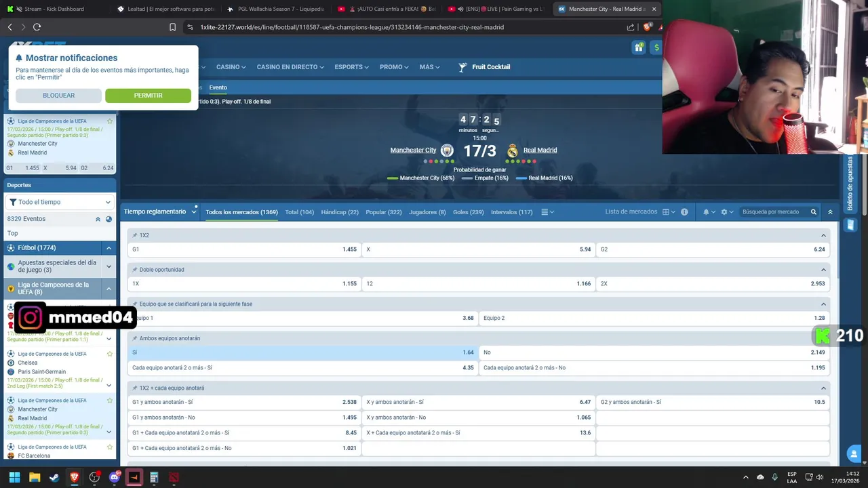
Task: Collapse the Doble oportunidad section
Action: click(x=824, y=270)
